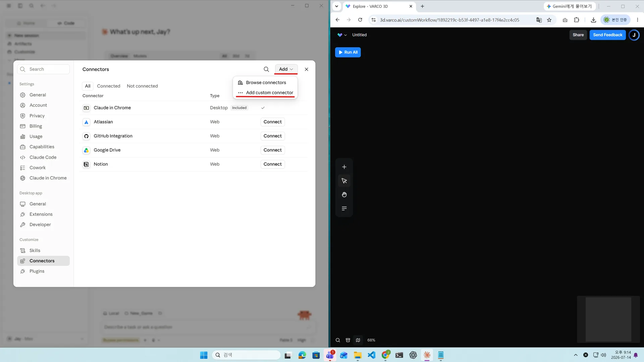644x362 pixels.
Task: Open Plugins under Customize
Action: click(x=43, y=271)
